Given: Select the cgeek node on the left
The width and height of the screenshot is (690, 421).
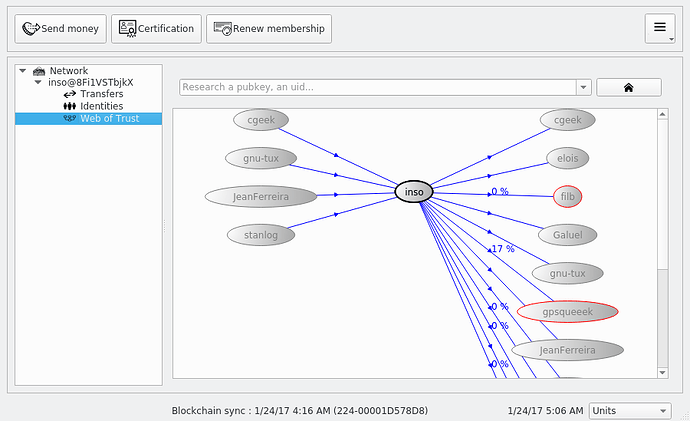Looking at the screenshot, I should point(261,120).
